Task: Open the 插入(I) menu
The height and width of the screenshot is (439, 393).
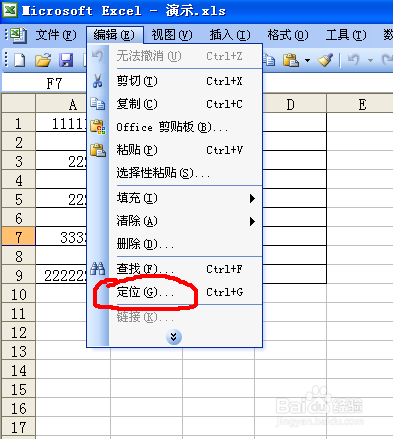Action: coord(230,35)
